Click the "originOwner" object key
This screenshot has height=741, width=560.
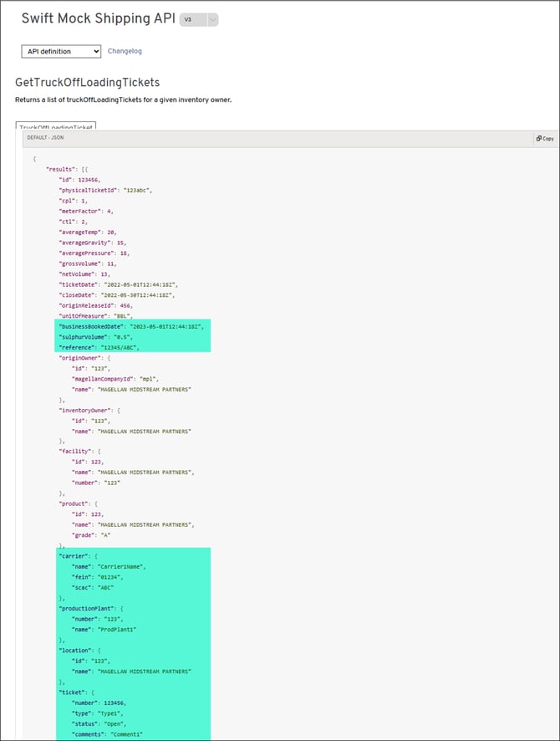[x=80, y=357]
